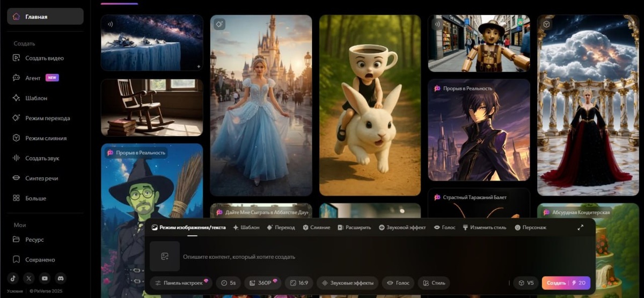Click the Абсурдная Кондитерская tag
The height and width of the screenshot is (298, 644).
[x=575, y=212]
